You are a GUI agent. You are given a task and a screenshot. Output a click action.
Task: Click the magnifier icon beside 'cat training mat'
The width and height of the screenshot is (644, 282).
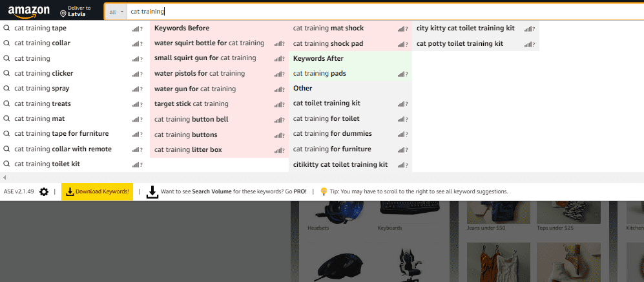coord(6,118)
